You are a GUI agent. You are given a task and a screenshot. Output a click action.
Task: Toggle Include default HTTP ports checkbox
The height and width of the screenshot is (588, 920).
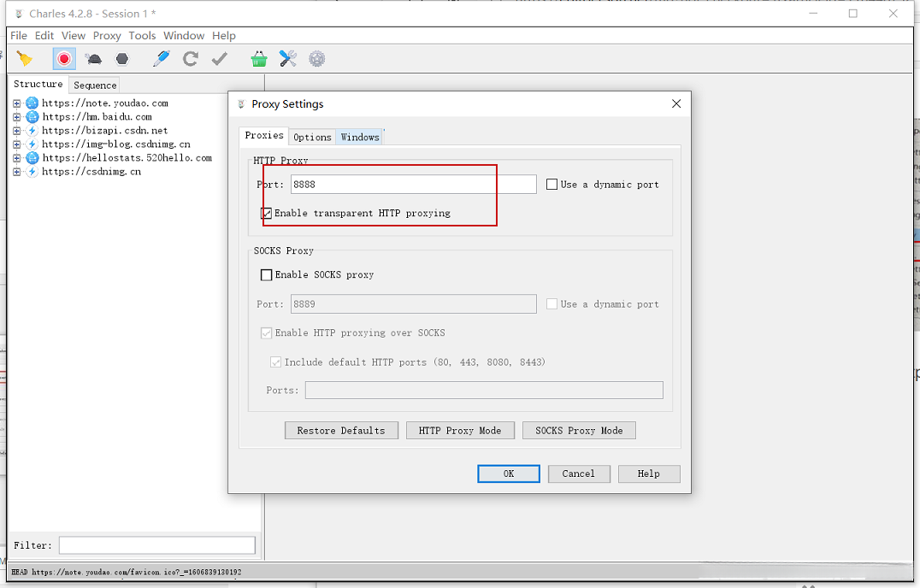tap(276, 362)
